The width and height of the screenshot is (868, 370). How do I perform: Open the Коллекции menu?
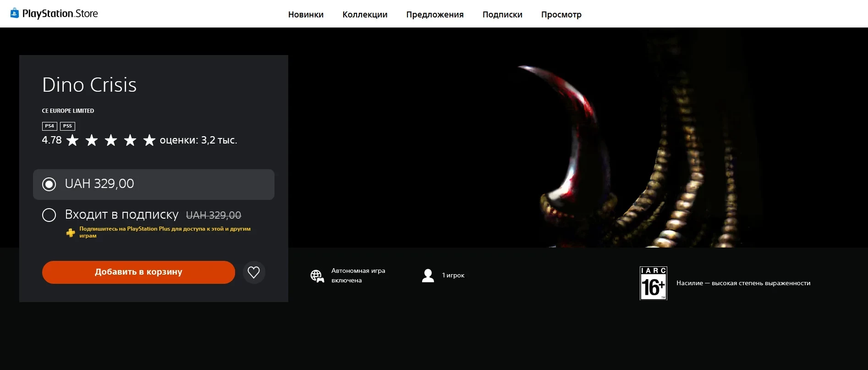(x=365, y=15)
